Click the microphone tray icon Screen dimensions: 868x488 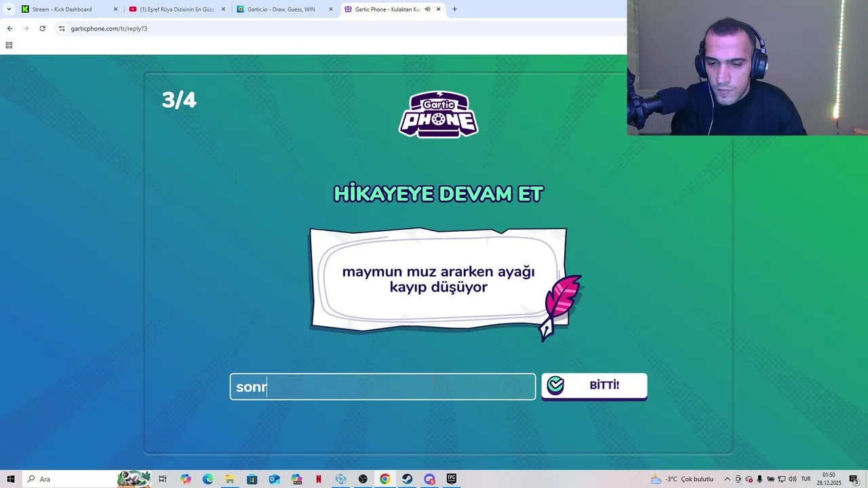point(759,479)
